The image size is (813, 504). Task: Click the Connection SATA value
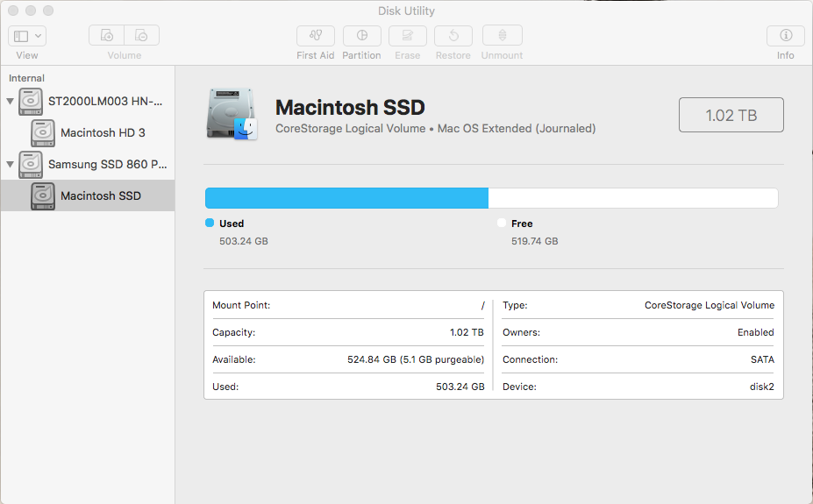pyautogui.click(x=762, y=359)
